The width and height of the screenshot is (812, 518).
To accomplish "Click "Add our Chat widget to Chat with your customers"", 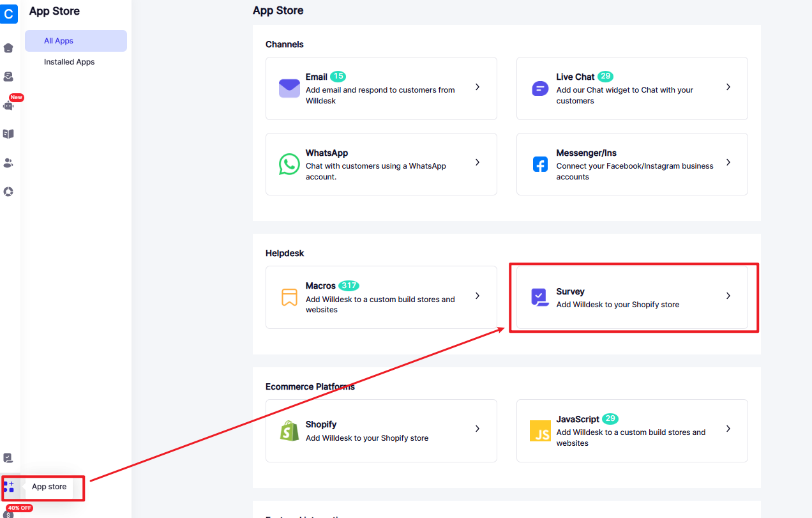I will pos(624,95).
